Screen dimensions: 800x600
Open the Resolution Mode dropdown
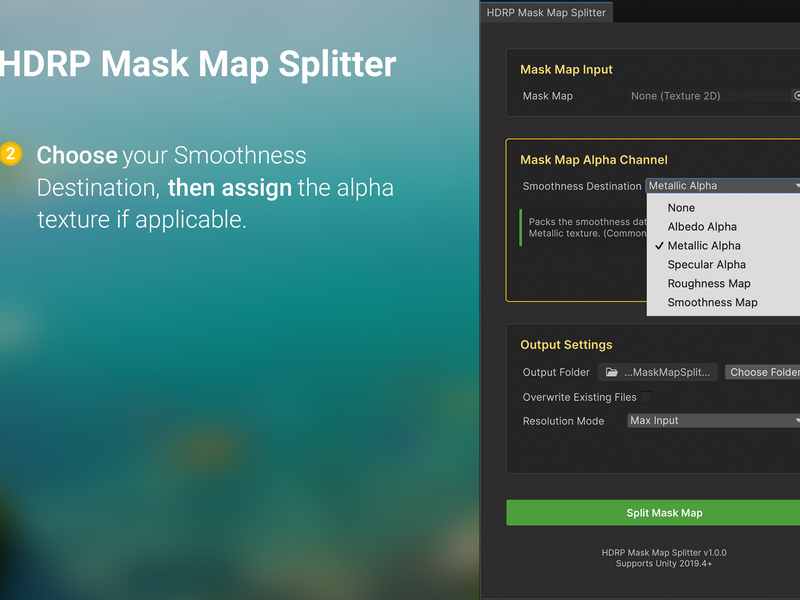coord(713,420)
